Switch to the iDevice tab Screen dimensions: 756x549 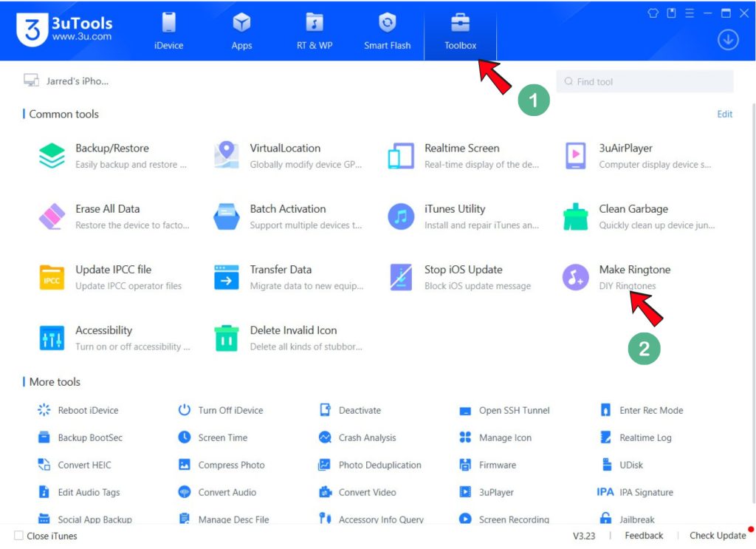pyautogui.click(x=169, y=31)
